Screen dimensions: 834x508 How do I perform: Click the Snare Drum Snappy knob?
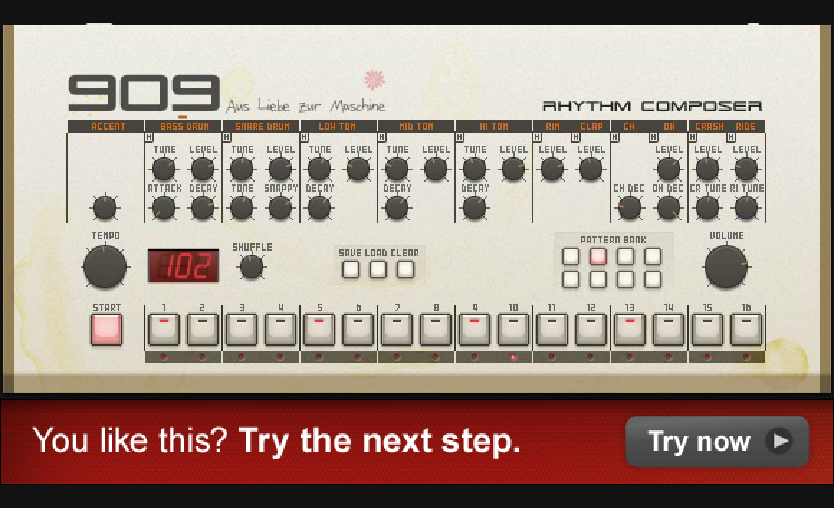click(280, 207)
